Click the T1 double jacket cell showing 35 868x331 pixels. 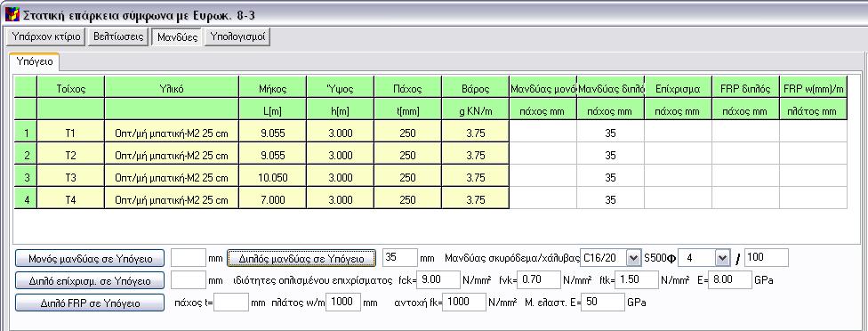tap(611, 133)
